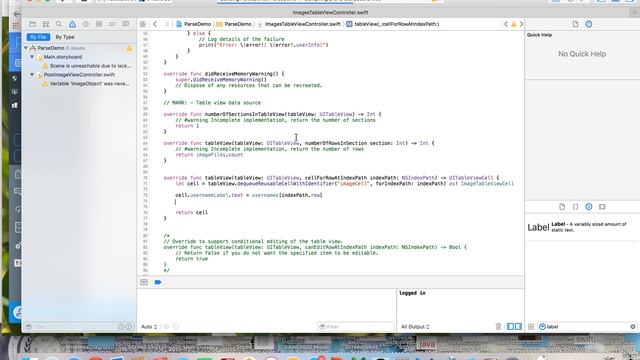Show the File inspector
This screenshot has width=640, height=360.
(575, 24)
